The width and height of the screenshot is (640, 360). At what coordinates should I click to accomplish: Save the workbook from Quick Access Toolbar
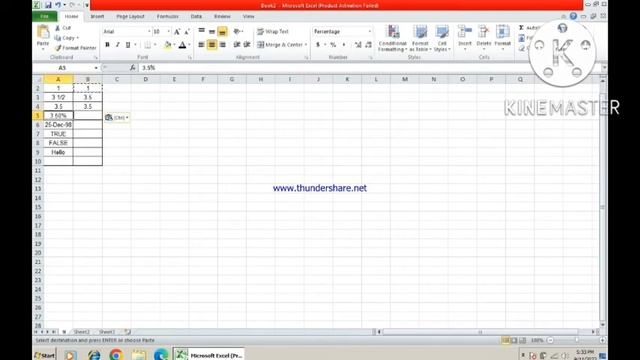[48, 5]
